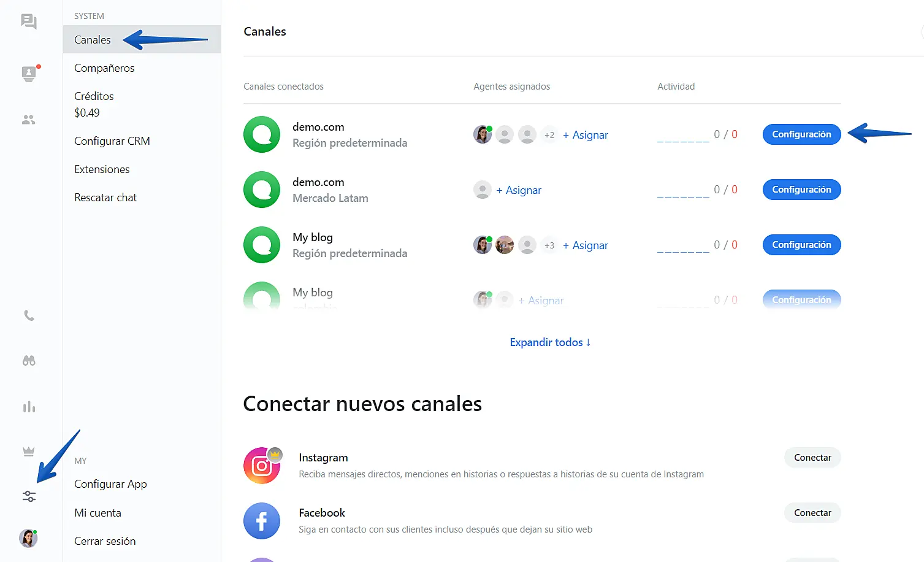
Task: Open the sliders settings icon in left rail
Action: click(29, 496)
